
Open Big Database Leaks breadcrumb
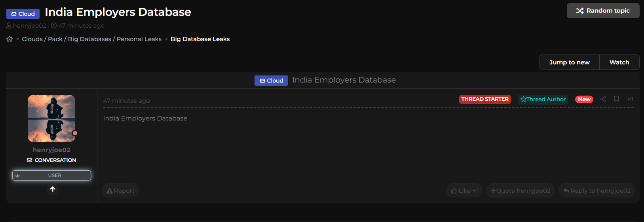point(200,39)
